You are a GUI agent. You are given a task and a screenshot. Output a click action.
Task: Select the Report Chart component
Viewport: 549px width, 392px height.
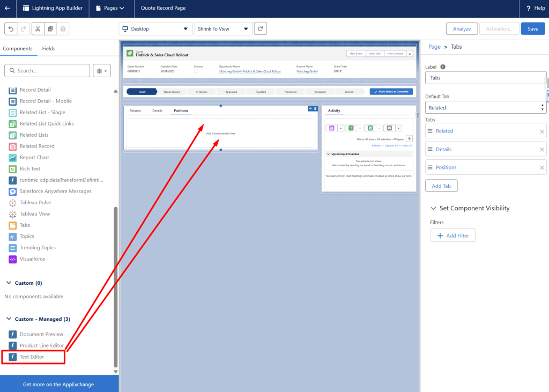tap(34, 158)
